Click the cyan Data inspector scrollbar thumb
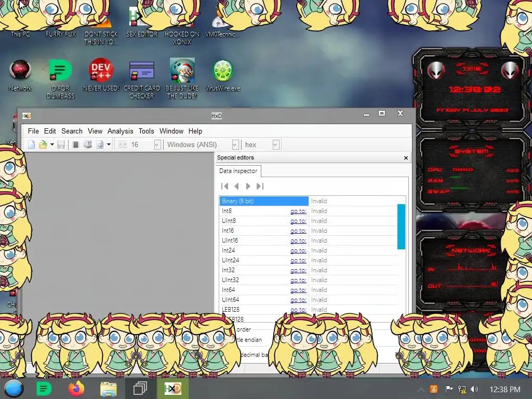532x399 pixels. point(401,227)
